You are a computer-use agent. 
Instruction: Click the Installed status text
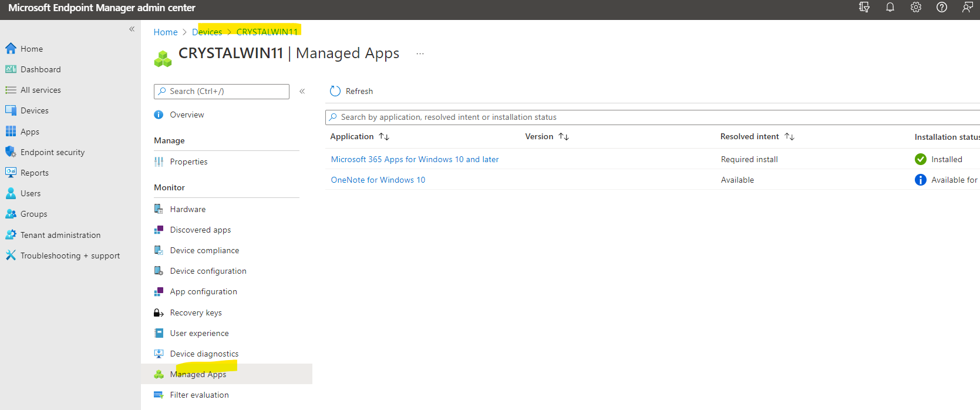click(x=947, y=159)
